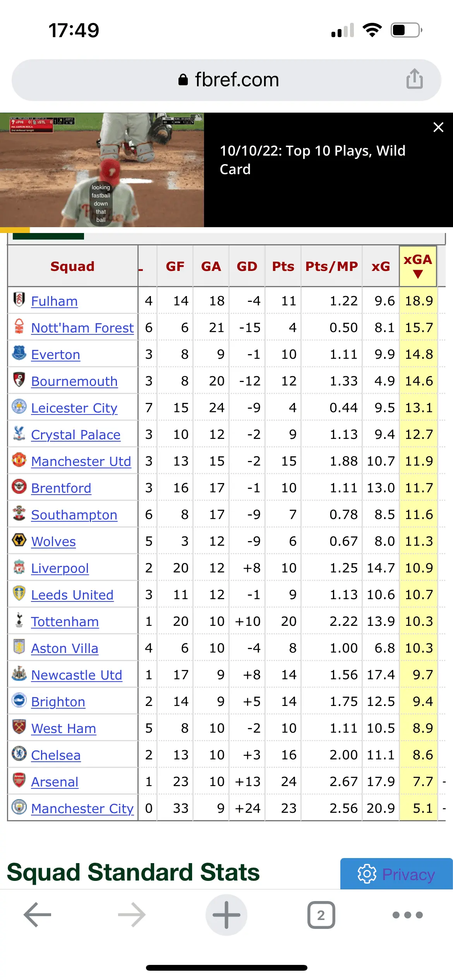Tap the share icon in address bar
This screenshot has width=453, height=980.
pos(414,79)
